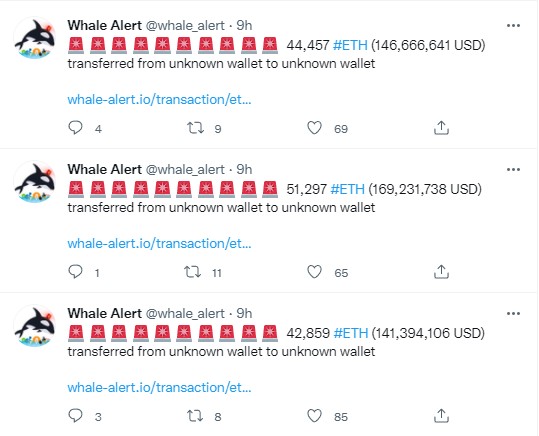
Task: Click #ETH hashtag in the 141,394,106 USD tweet
Action: click(x=351, y=333)
